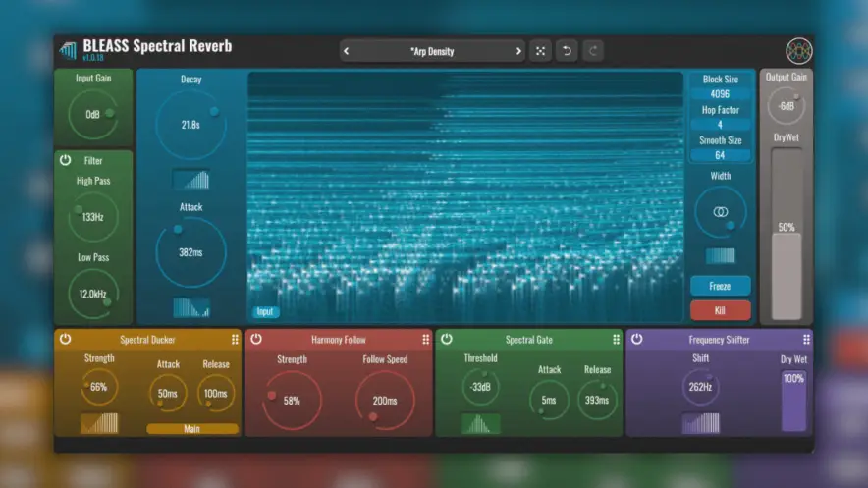
Task: Click the Frequency Shifter shift curve icon
Action: point(701,423)
